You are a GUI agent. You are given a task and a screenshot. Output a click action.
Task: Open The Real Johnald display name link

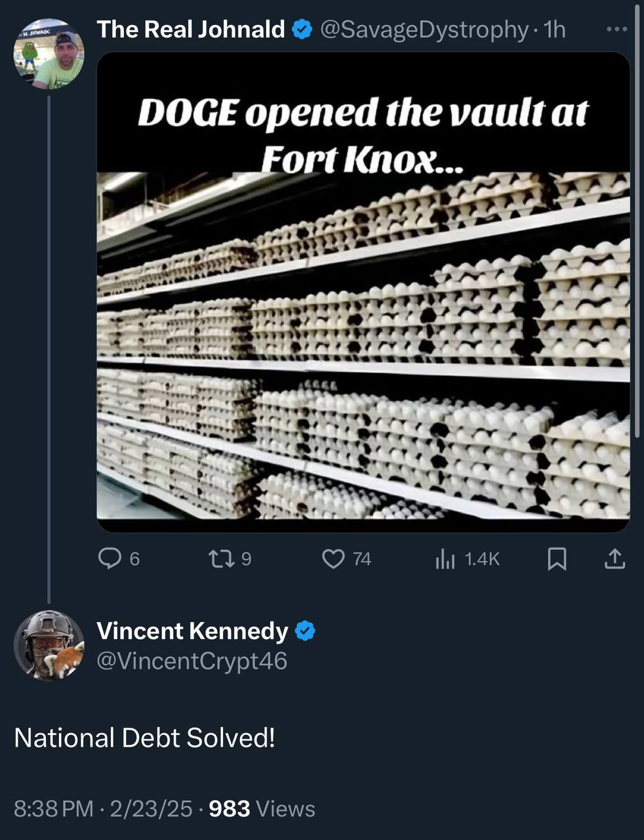tap(191, 30)
